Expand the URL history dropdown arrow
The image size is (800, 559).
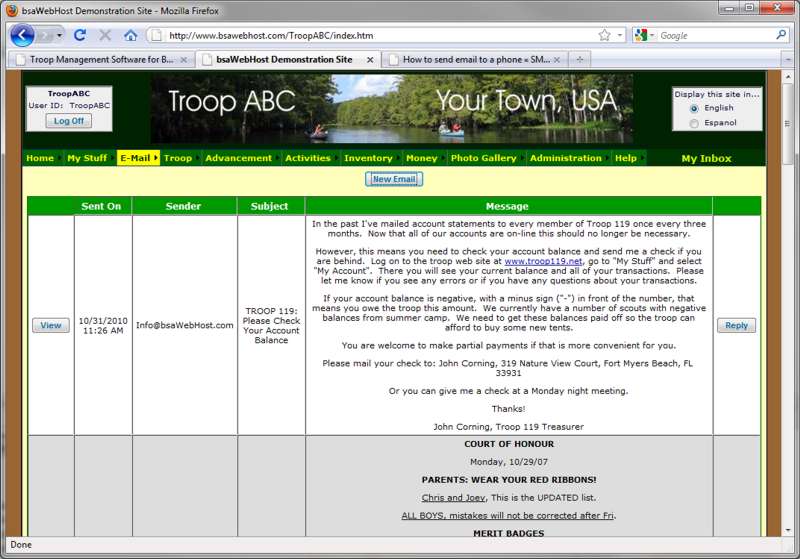tap(620, 35)
